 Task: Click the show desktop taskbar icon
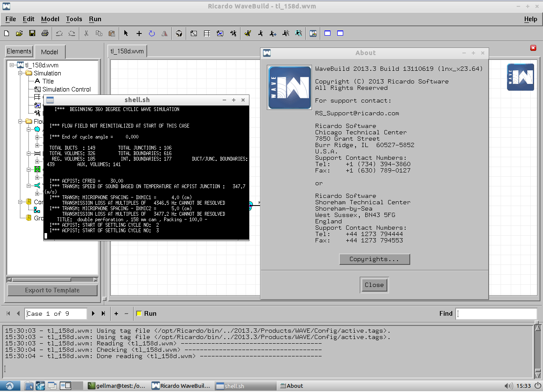(52, 386)
